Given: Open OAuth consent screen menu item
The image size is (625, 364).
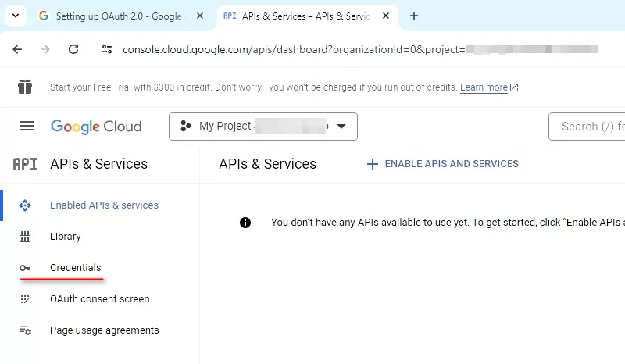Looking at the screenshot, I should pos(100,299).
